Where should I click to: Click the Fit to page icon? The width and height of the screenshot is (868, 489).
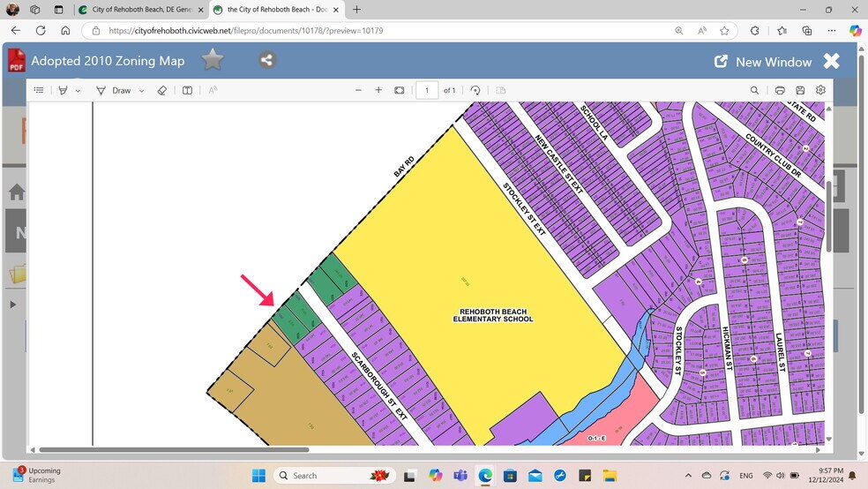400,90
